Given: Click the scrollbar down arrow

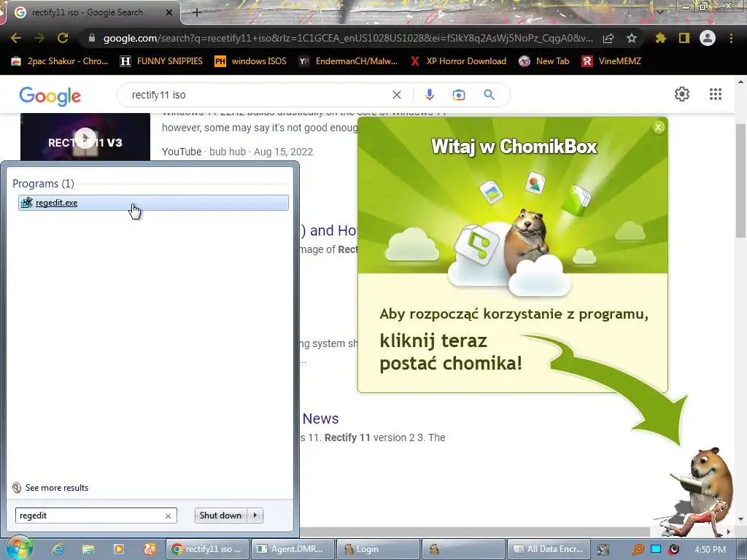Looking at the screenshot, I should [x=740, y=519].
